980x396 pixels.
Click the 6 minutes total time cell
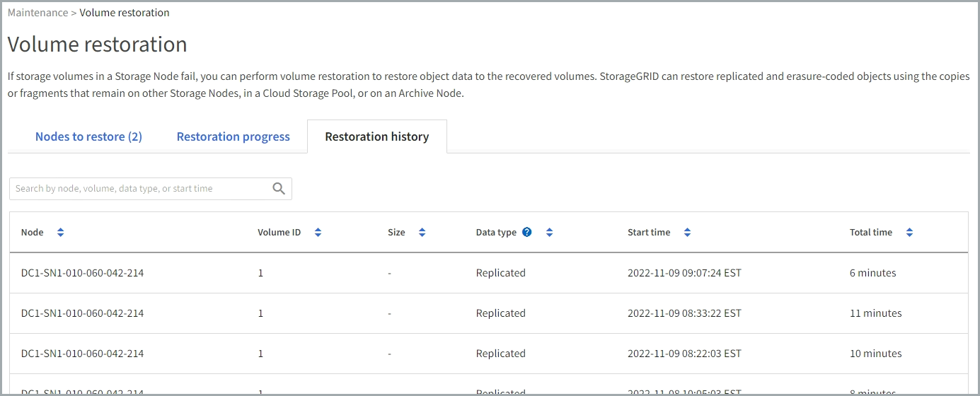[872, 273]
